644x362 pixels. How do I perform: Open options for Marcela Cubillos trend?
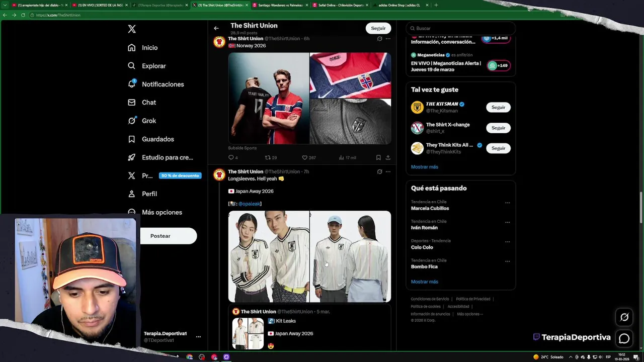[x=507, y=203]
